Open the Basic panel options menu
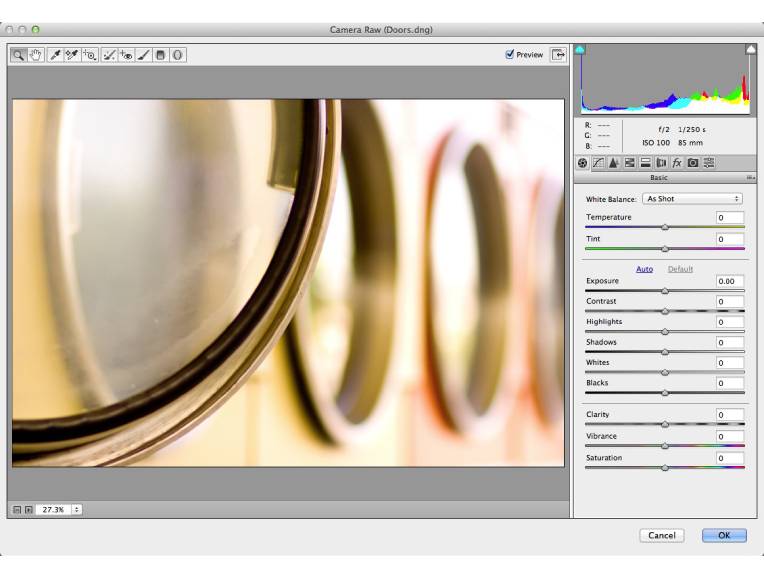Viewport: 764px width, 573px height. (x=750, y=177)
